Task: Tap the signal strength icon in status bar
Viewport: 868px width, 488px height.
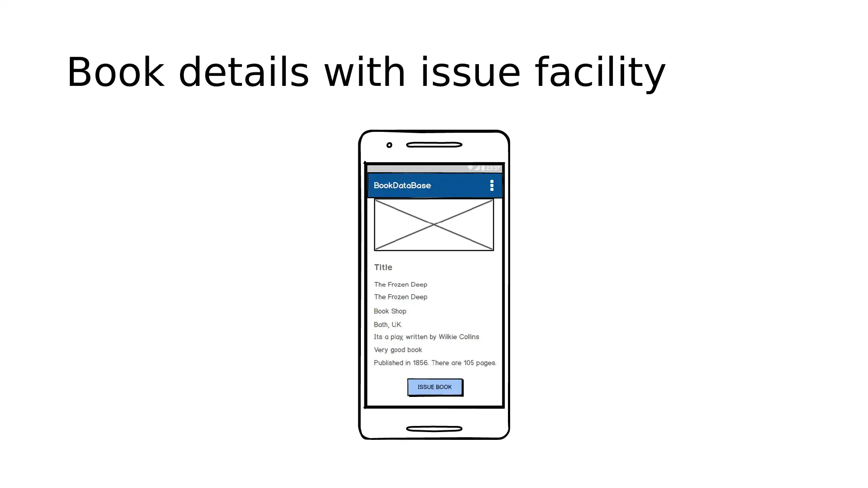Action: click(x=476, y=168)
